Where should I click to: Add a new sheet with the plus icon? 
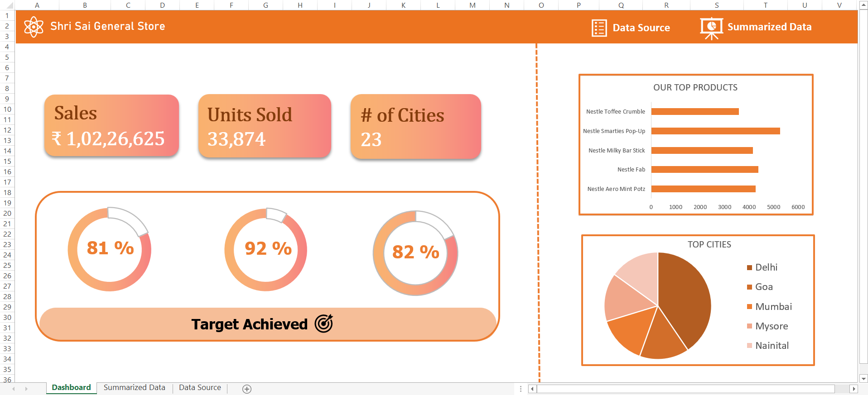[247, 389]
